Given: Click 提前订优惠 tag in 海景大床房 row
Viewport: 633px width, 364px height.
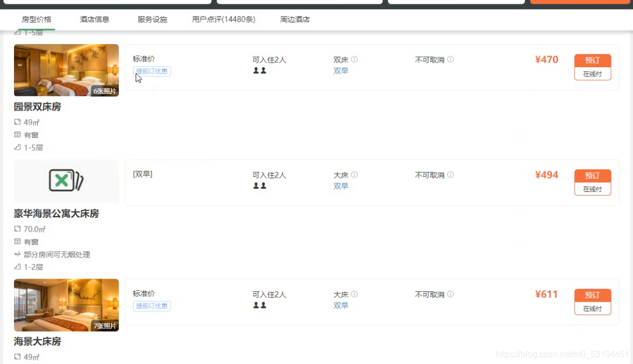Looking at the screenshot, I should (152, 306).
